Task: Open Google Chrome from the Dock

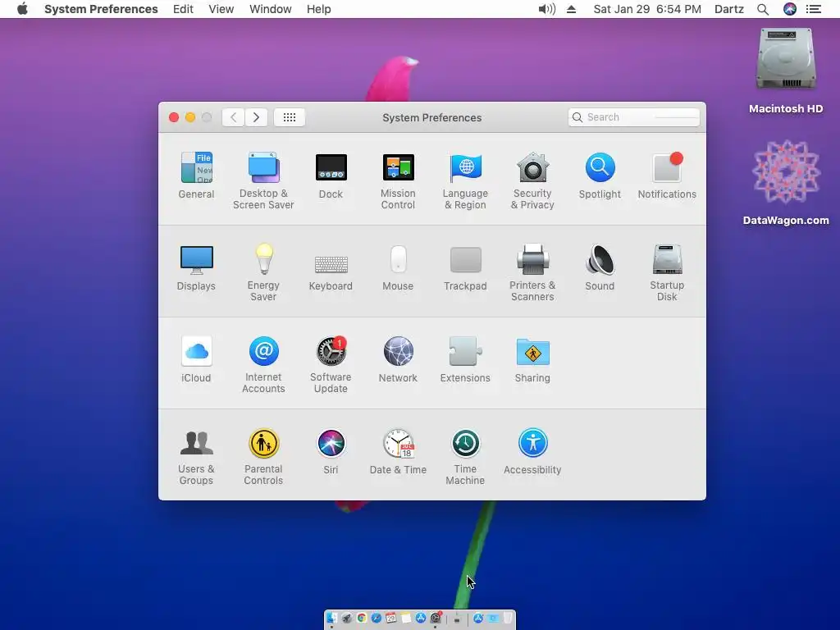Action: point(362,619)
